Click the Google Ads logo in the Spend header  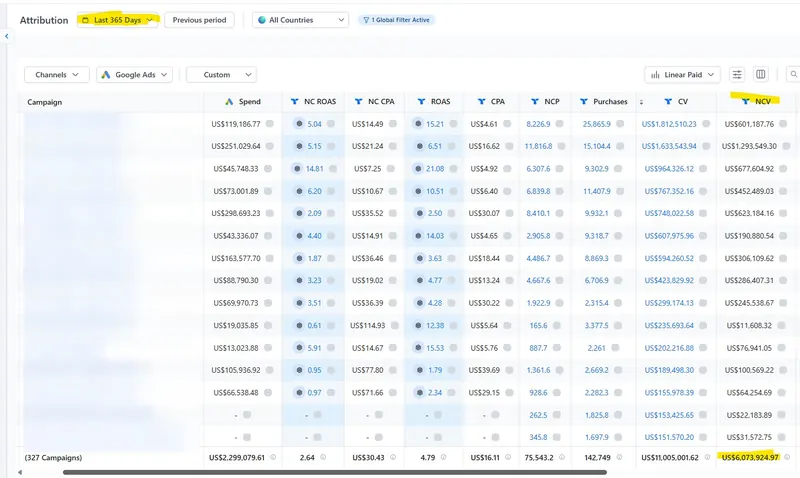[x=229, y=102]
